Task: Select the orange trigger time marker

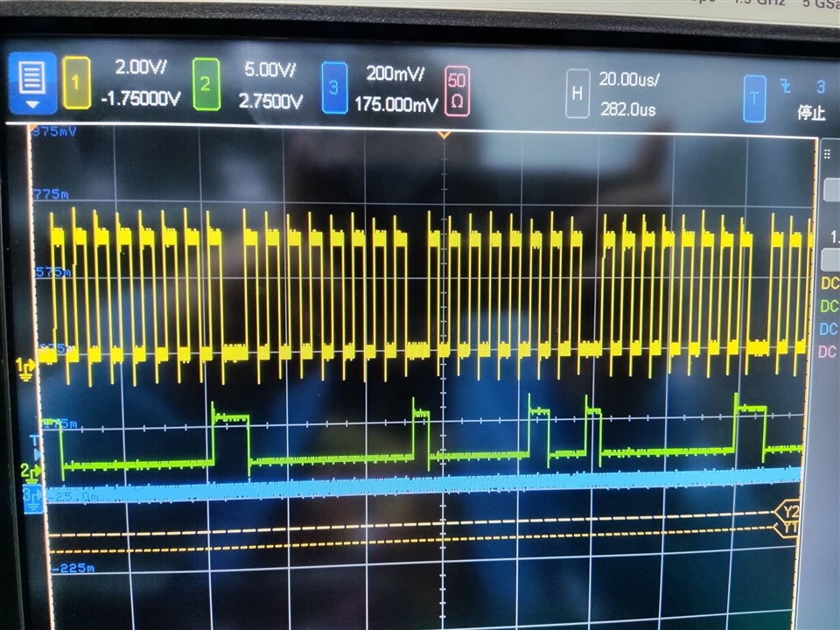Action: click(x=444, y=135)
